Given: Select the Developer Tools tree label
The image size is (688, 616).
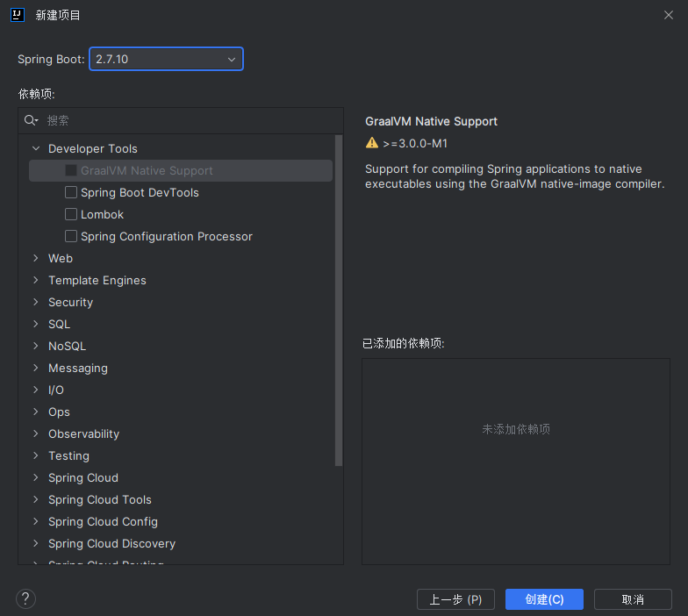Looking at the screenshot, I should click(x=93, y=149).
